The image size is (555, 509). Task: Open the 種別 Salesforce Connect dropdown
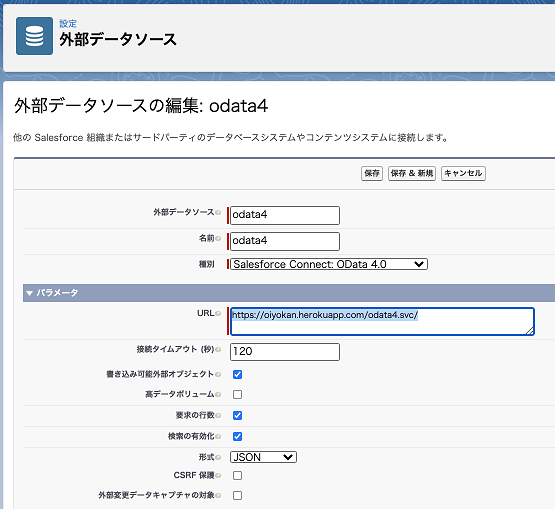coord(329,264)
